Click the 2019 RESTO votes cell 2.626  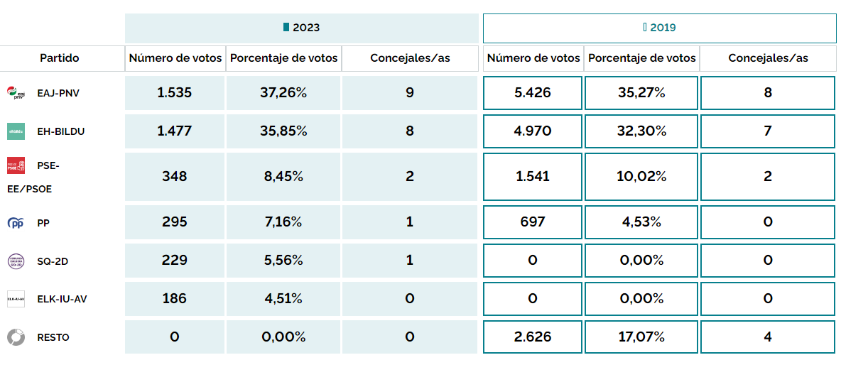(x=533, y=337)
